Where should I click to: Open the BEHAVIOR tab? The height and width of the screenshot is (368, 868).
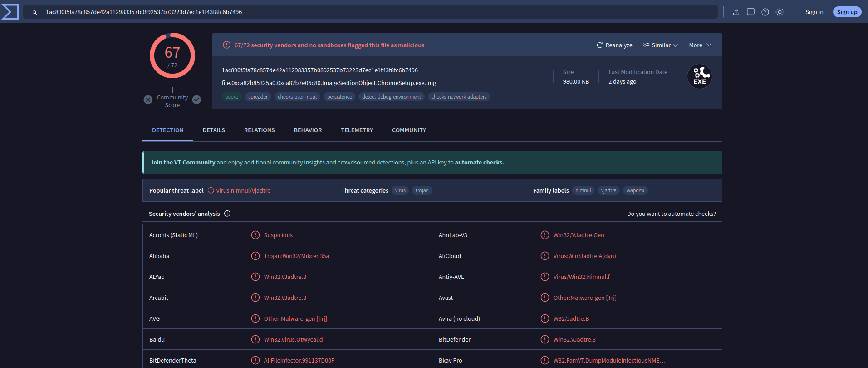pos(308,130)
